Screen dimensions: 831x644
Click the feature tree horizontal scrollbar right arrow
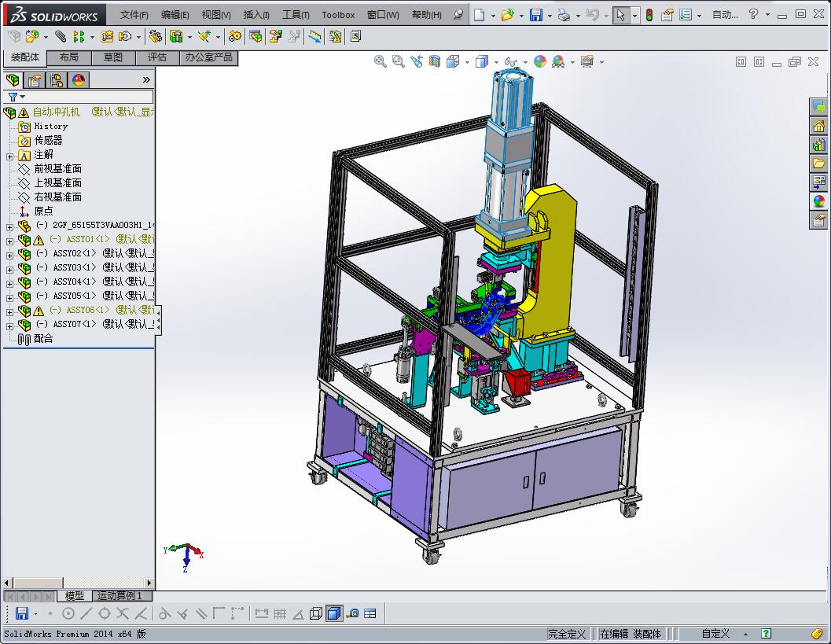pyautogui.click(x=149, y=583)
